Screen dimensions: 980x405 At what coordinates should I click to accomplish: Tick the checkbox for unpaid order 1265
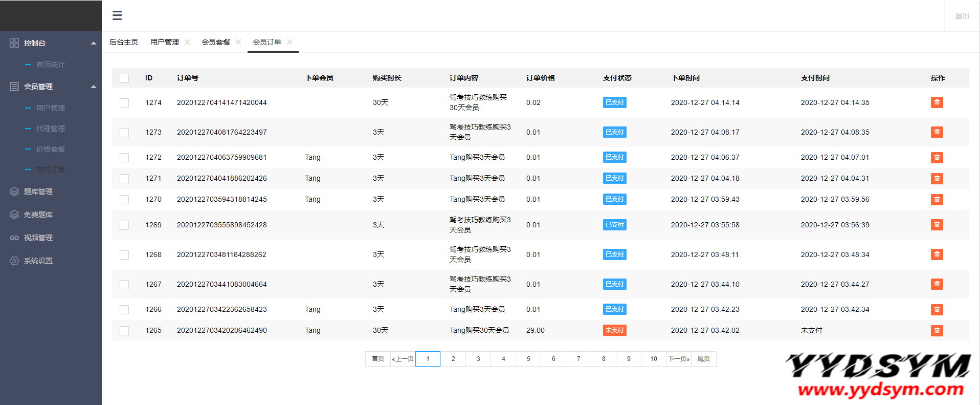pyautogui.click(x=124, y=331)
